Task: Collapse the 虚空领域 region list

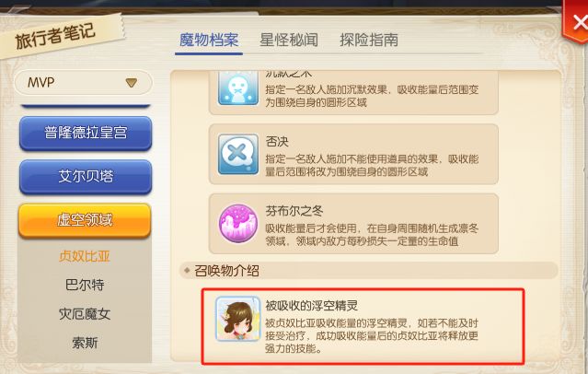Action: click(85, 220)
